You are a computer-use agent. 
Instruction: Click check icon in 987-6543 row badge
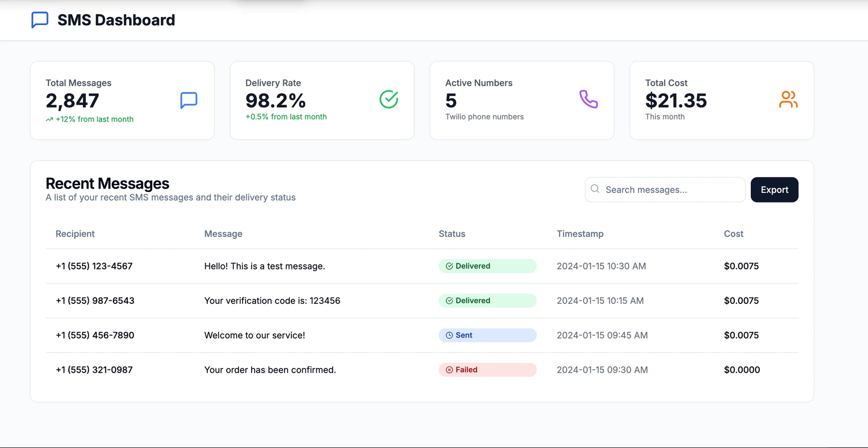click(449, 301)
